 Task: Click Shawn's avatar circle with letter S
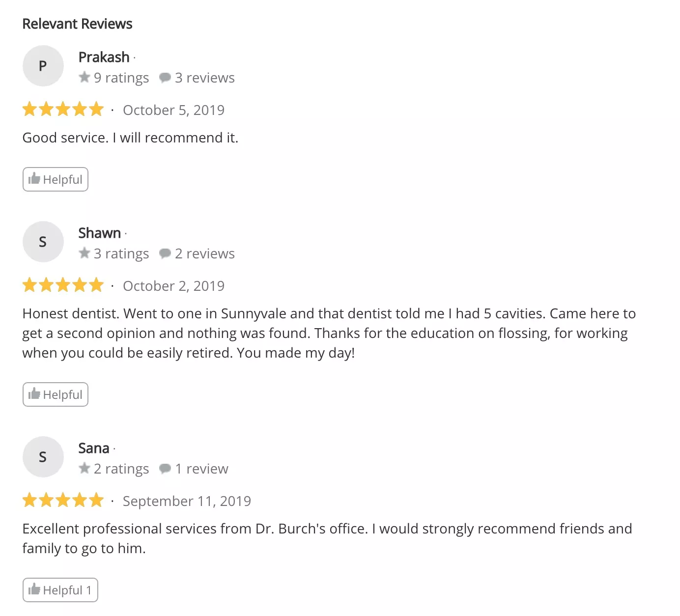(43, 242)
